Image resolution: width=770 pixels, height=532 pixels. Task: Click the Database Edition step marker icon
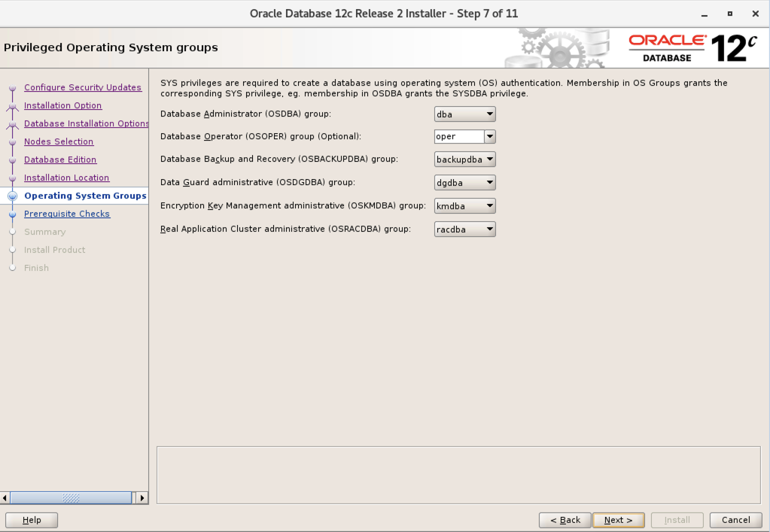pyautogui.click(x=13, y=160)
